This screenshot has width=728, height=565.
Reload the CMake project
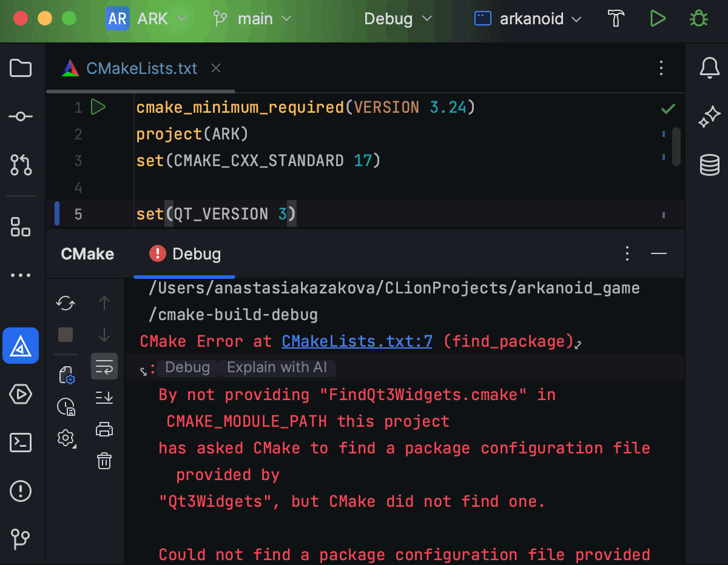[x=66, y=303]
